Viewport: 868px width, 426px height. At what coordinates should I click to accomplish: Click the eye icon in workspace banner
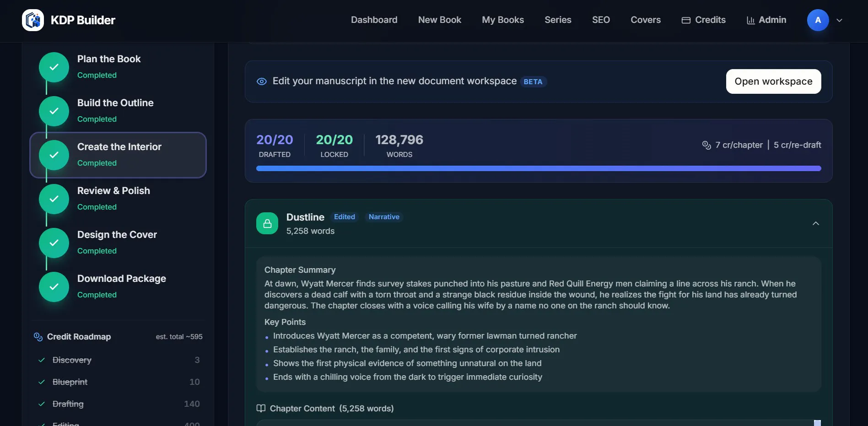pyautogui.click(x=262, y=81)
